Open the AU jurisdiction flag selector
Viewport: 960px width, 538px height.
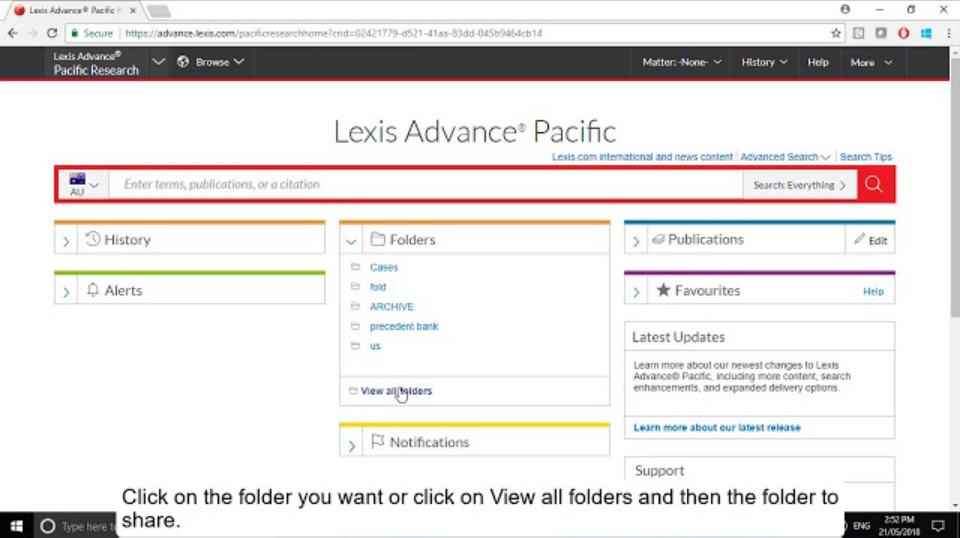tap(84, 184)
